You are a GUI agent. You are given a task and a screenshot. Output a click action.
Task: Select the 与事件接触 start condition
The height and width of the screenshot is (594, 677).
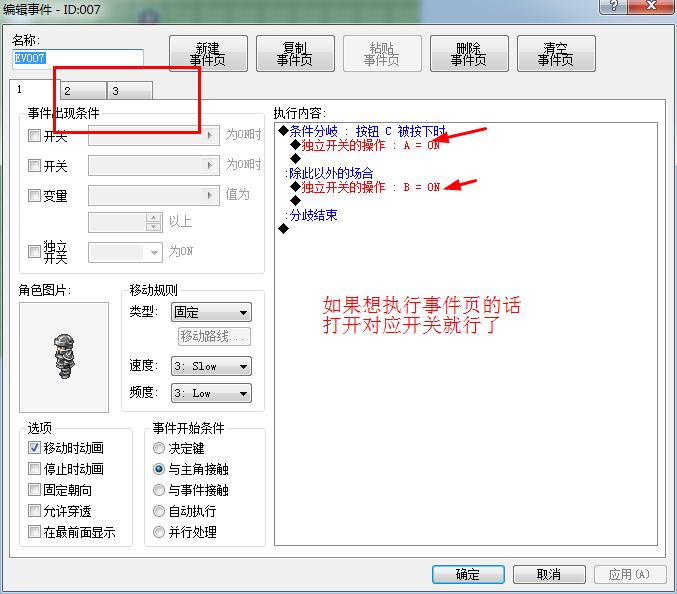pos(159,490)
